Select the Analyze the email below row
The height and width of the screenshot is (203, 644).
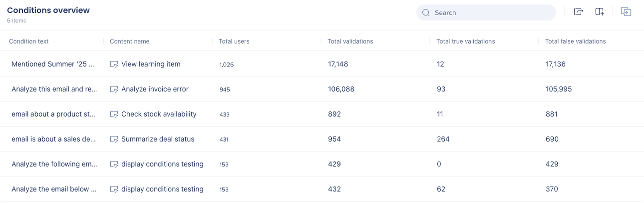322,189
